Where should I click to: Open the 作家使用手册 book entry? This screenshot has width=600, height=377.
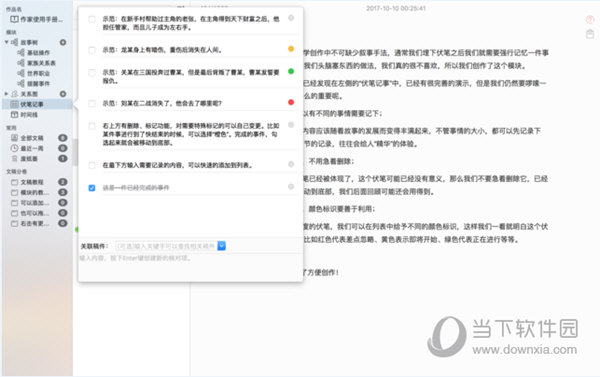click(x=36, y=19)
